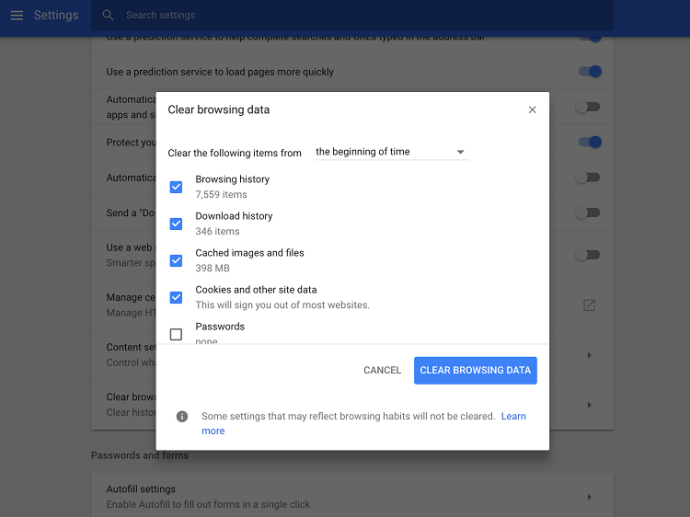Uncheck the Download history checkbox
690x517 pixels.
(176, 224)
